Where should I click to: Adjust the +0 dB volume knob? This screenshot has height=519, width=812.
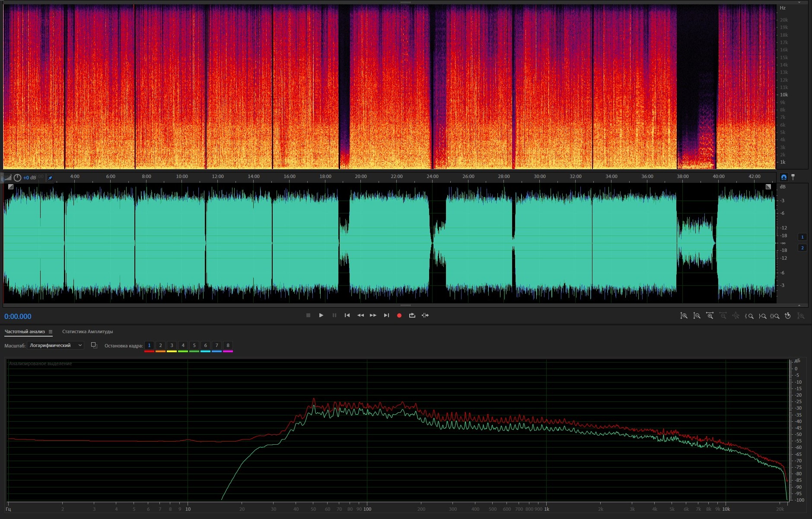click(x=17, y=178)
